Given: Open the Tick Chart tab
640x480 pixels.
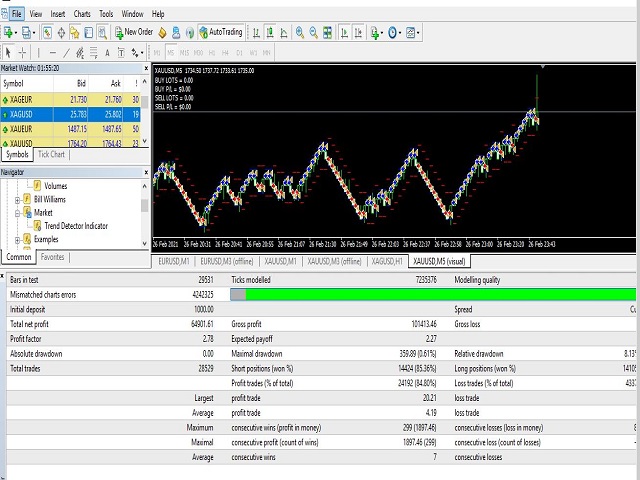Looking at the screenshot, I should pos(51,154).
